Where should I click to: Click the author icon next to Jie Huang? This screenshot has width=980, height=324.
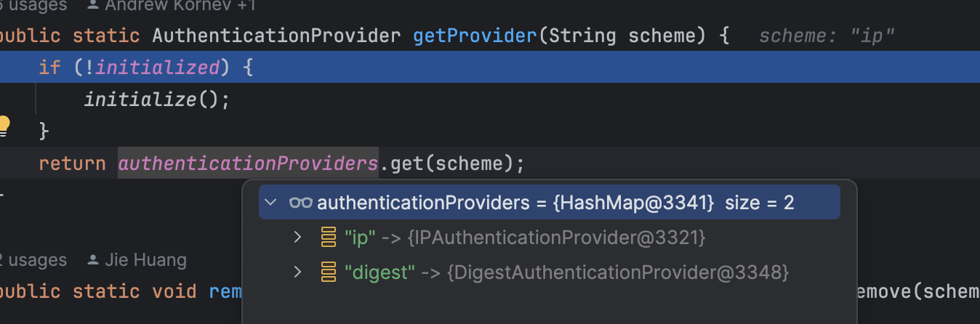coord(93,260)
